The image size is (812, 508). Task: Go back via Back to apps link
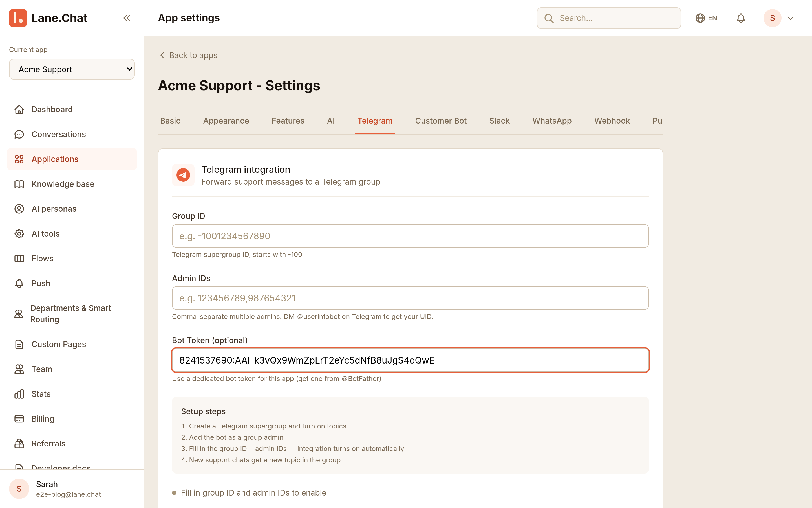[188, 55]
